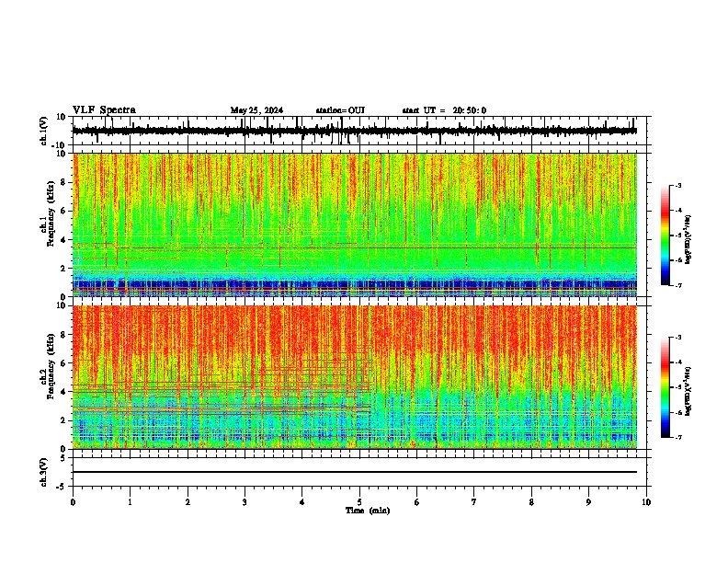Click the "8" tick on the time axis
The image size is (728, 563).
pyautogui.click(x=531, y=502)
